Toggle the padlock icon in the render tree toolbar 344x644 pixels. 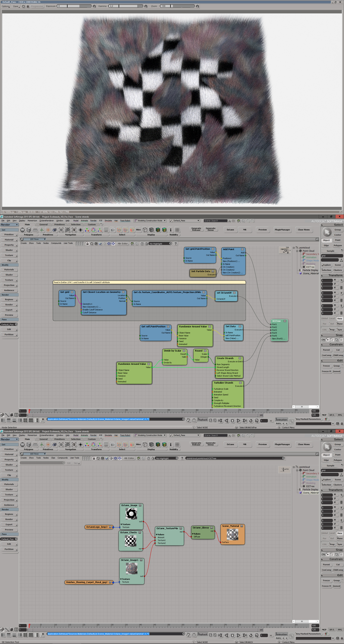coord(94,458)
